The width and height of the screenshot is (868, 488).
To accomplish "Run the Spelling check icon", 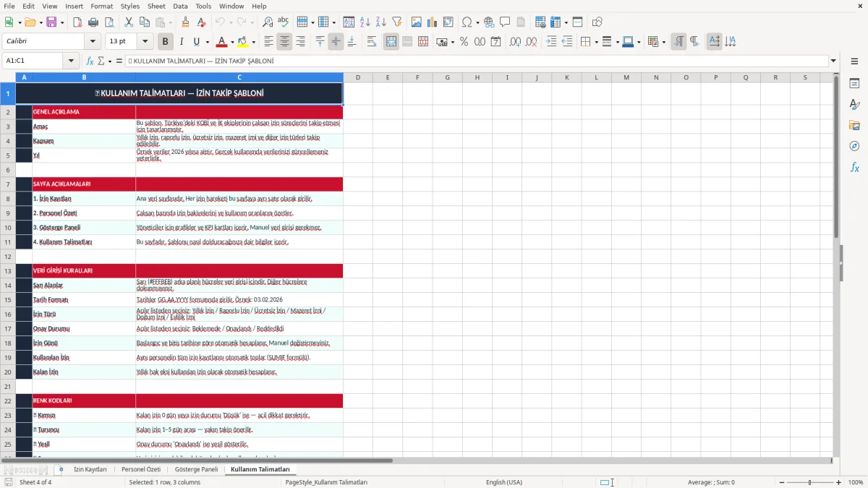I will 283,22.
